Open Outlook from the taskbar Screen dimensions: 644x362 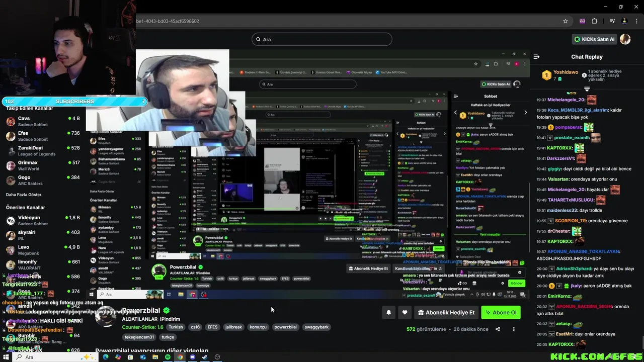[x=143, y=357]
